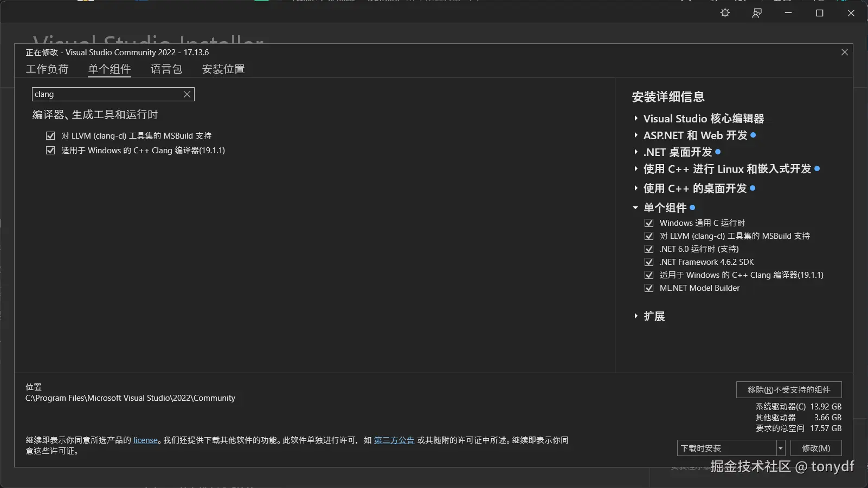This screenshot has height=488, width=868.
Task: Expand the 扩展 section
Action: click(x=636, y=316)
